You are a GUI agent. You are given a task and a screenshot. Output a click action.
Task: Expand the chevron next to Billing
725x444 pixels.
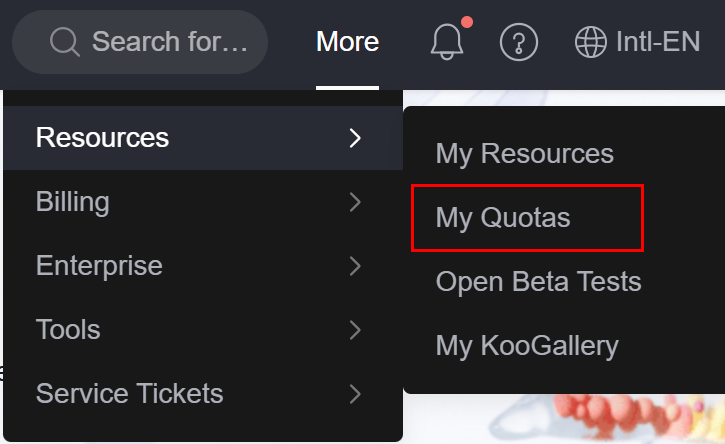click(355, 202)
